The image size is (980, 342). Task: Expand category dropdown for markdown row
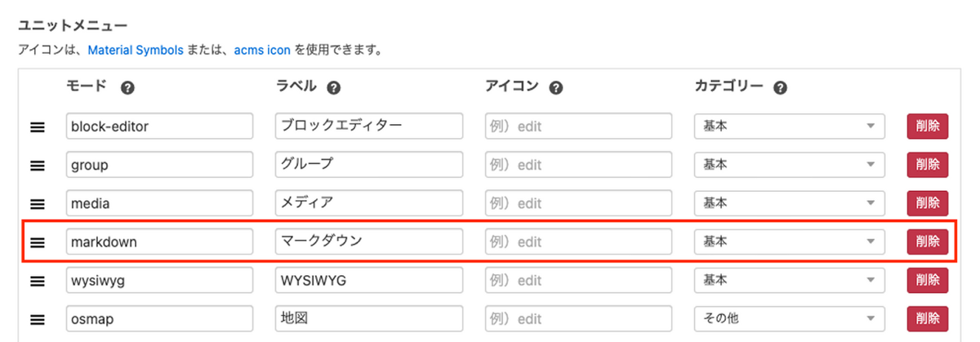789,242
